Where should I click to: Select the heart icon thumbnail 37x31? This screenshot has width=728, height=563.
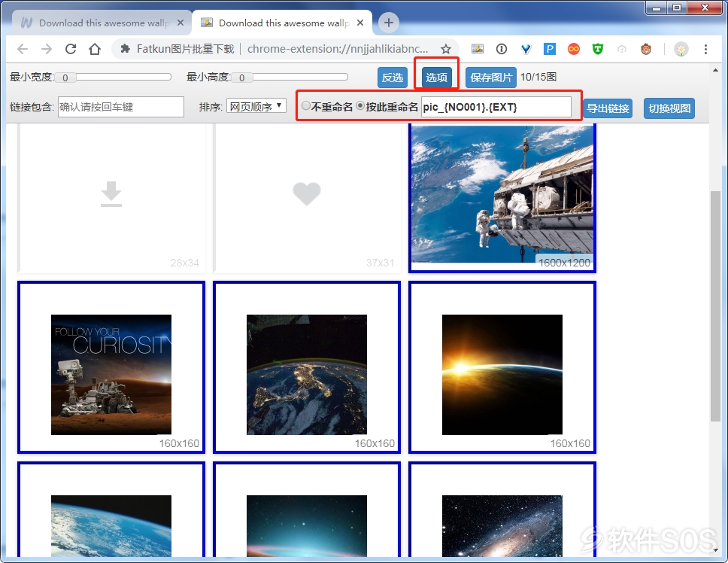(307, 198)
